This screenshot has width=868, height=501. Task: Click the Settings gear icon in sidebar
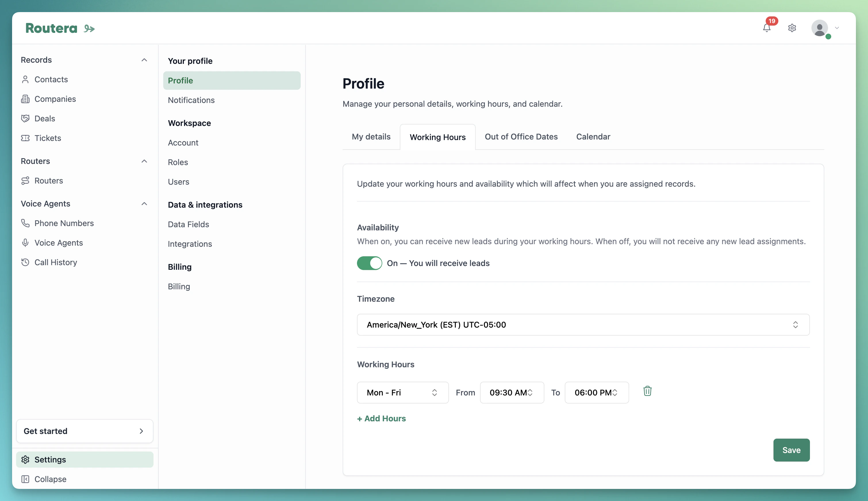[x=25, y=460]
